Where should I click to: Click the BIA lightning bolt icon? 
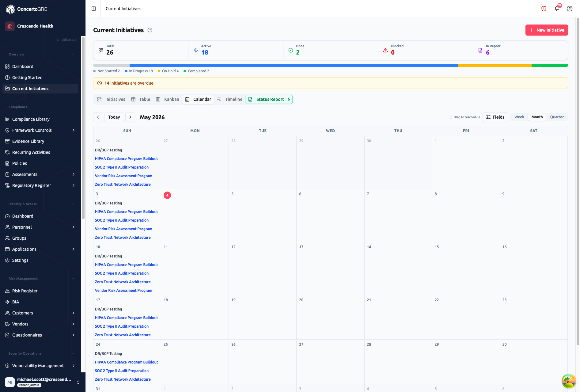coord(7,302)
